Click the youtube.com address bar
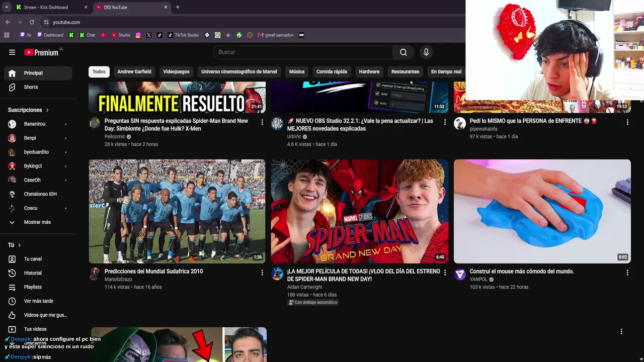Screen dimensions: 644x362 pyautogui.click(x=252, y=22)
